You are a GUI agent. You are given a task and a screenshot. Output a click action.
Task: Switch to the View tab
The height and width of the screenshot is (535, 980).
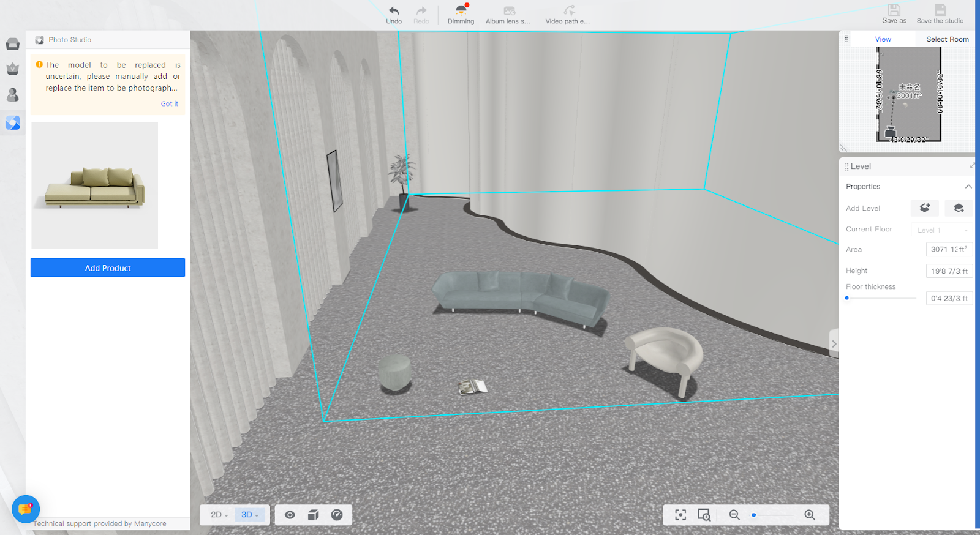coord(883,39)
